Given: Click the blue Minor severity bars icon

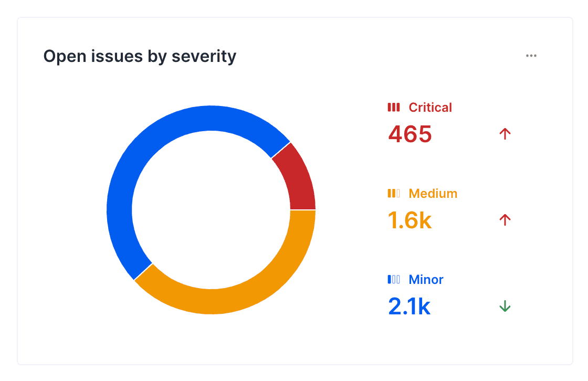Looking at the screenshot, I should coord(394,279).
